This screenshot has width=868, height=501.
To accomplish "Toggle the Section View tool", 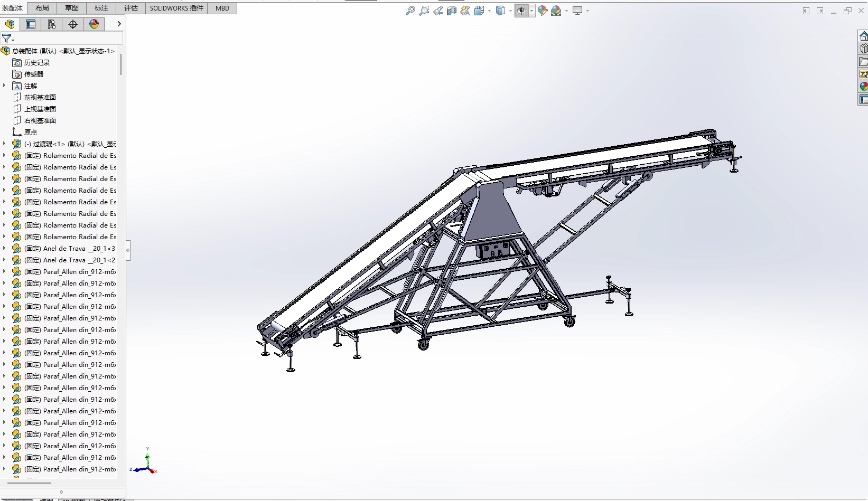I will coord(452,11).
